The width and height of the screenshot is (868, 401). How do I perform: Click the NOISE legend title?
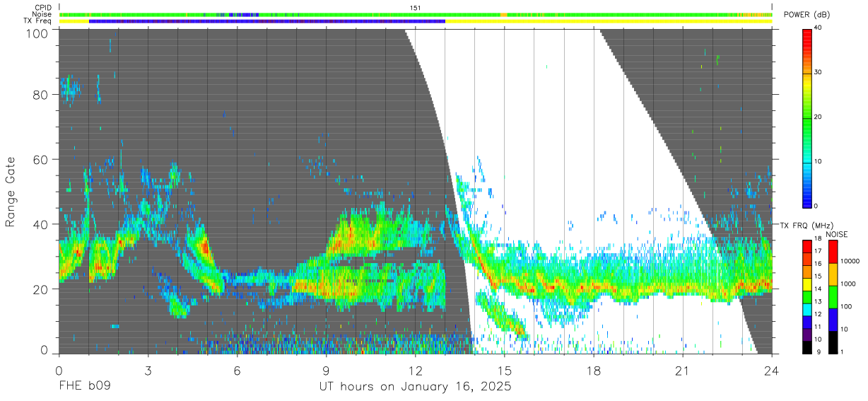pyautogui.click(x=837, y=234)
